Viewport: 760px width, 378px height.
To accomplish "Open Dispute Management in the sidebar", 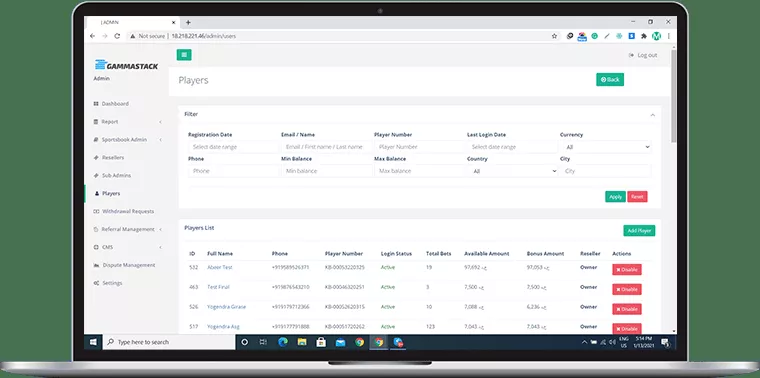I will pyautogui.click(x=124, y=265).
